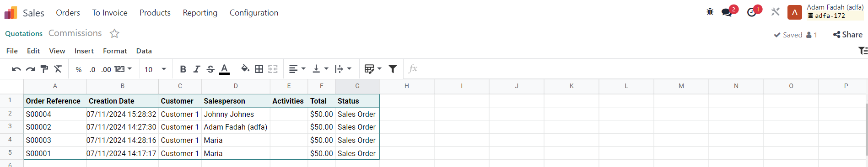Open the Reporting menu in Sales

[x=200, y=13]
